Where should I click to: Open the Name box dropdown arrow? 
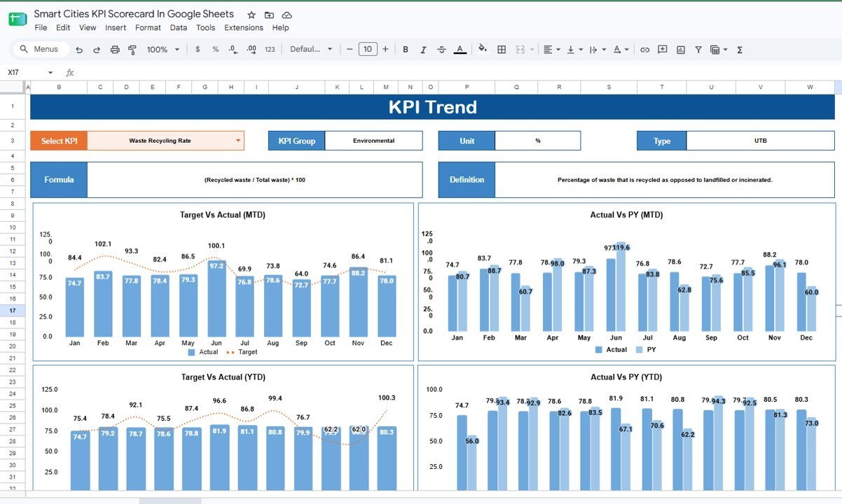click(x=50, y=73)
